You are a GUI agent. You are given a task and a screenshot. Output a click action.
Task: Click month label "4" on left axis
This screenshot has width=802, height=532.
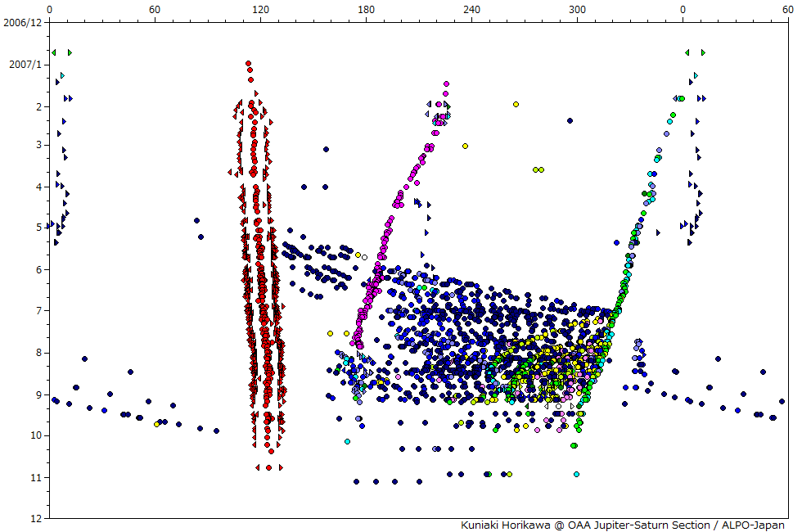click(39, 187)
